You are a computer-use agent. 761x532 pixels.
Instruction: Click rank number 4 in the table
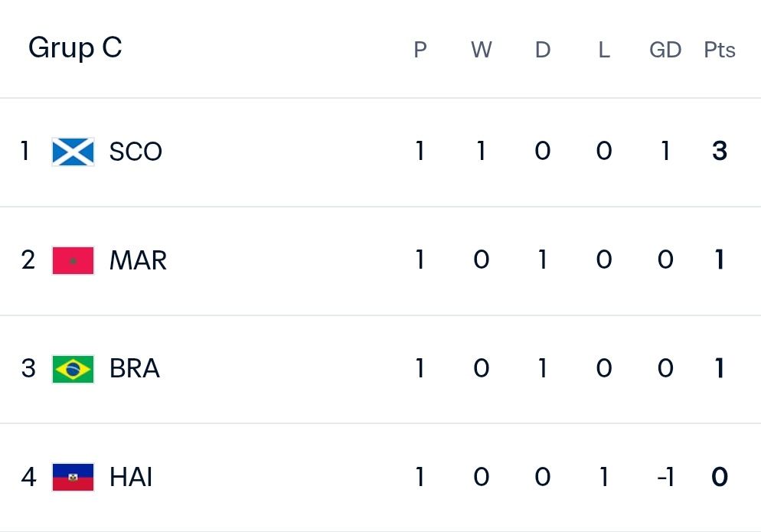pos(28,477)
